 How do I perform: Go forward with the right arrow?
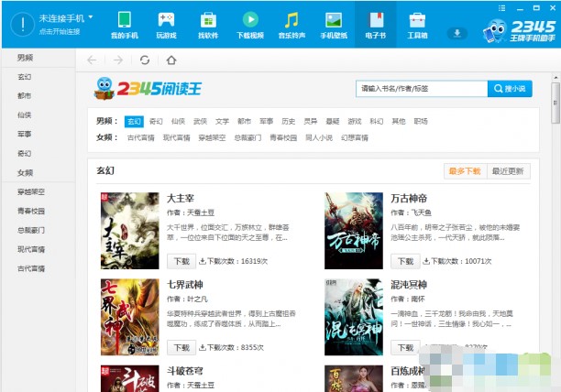click(118, 60)
